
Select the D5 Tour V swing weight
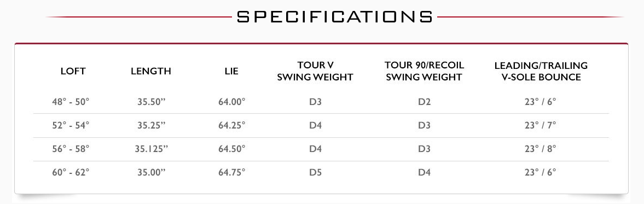(x=315, y=173)
